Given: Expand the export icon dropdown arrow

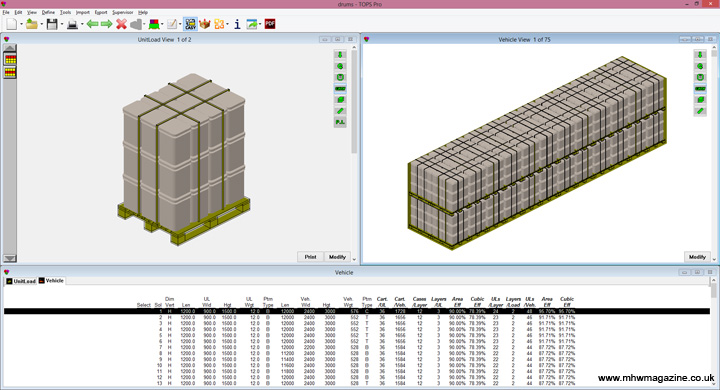Looking at the screenshot, I should pos(260,24).
